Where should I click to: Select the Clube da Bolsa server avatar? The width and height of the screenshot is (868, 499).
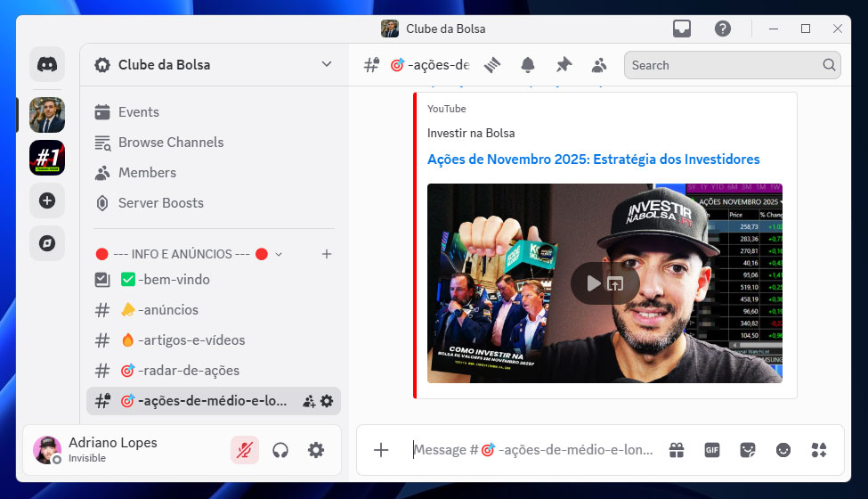(x=47, y=115)
